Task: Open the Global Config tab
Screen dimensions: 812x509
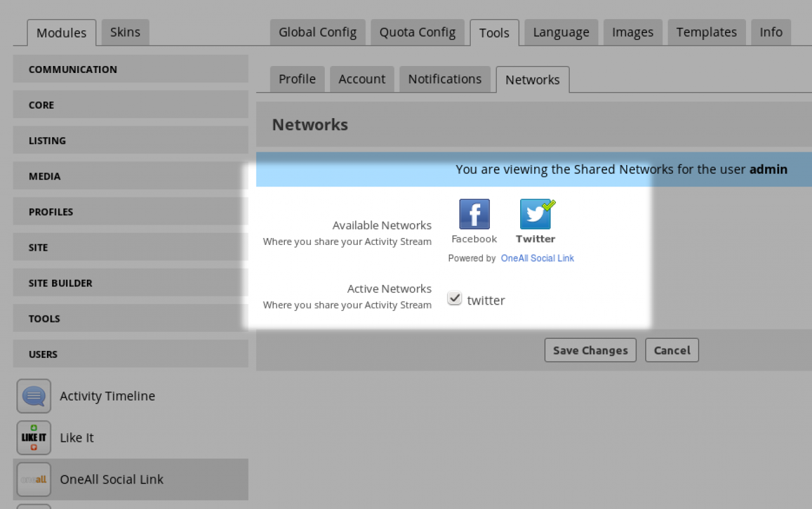Action: 317,32
